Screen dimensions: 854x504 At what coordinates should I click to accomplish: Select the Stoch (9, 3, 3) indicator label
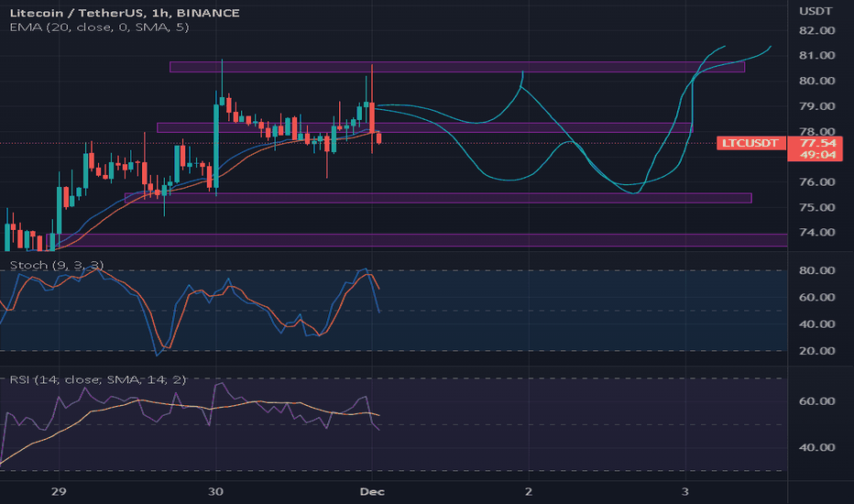pos(57,266)
